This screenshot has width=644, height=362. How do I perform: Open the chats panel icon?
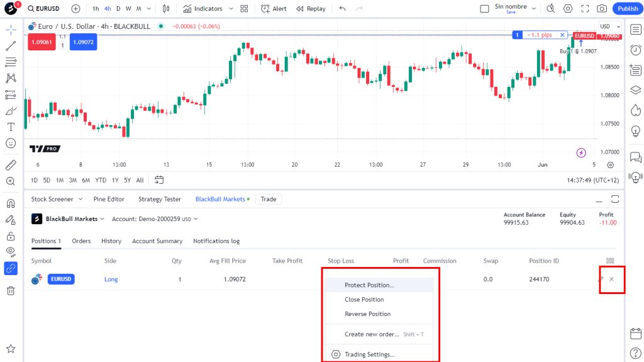tap(635, 157)
